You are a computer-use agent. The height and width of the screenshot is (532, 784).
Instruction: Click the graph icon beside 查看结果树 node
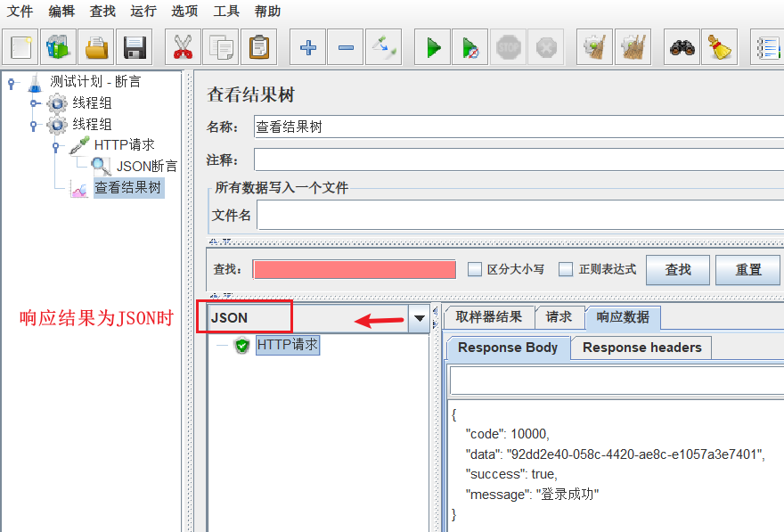[x=79, y=189]
